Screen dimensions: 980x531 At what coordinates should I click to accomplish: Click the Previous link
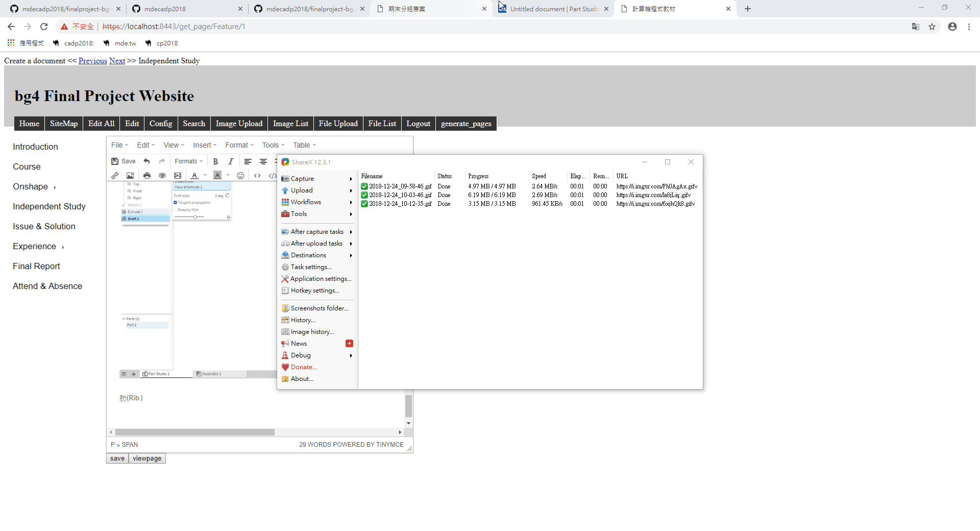tap(93, 61)
